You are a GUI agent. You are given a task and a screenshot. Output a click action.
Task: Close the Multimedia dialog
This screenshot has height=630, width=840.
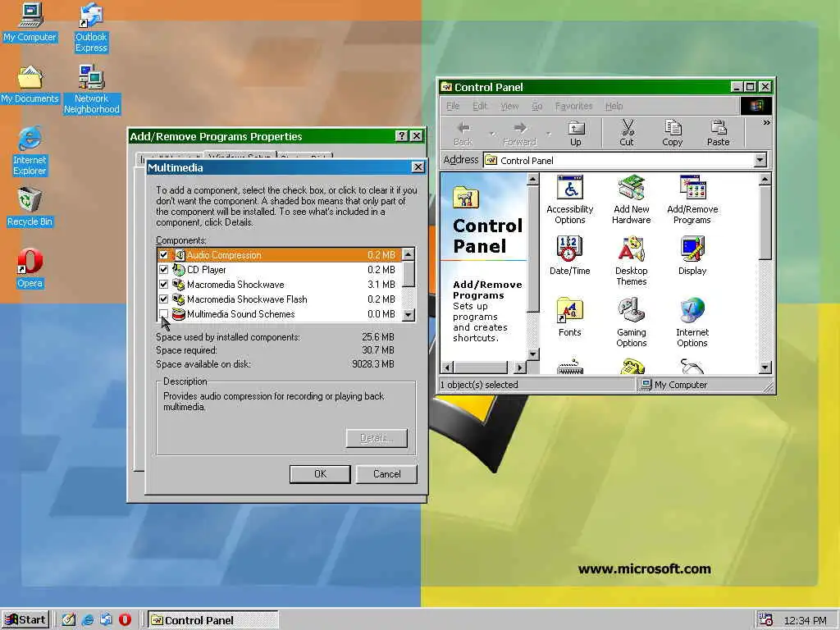click(418, 167)
